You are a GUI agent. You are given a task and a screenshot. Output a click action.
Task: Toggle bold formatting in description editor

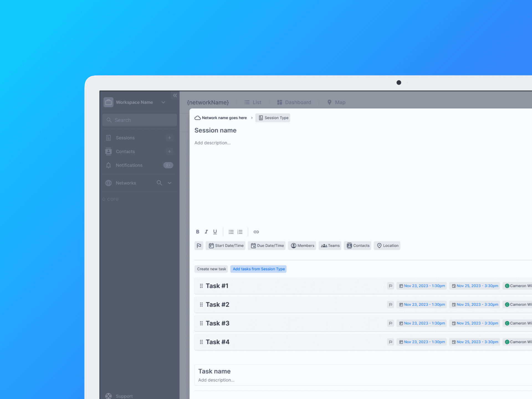click(198, 232)
